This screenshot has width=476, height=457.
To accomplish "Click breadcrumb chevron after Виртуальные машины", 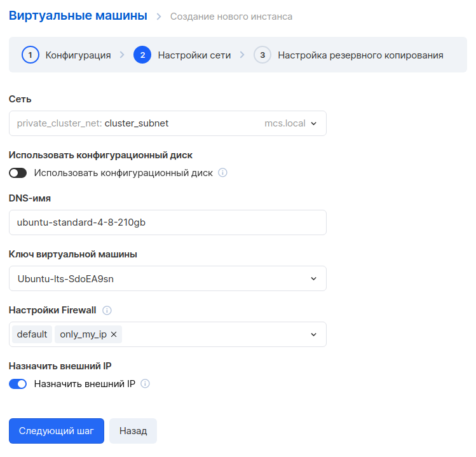I will point(159,17).
